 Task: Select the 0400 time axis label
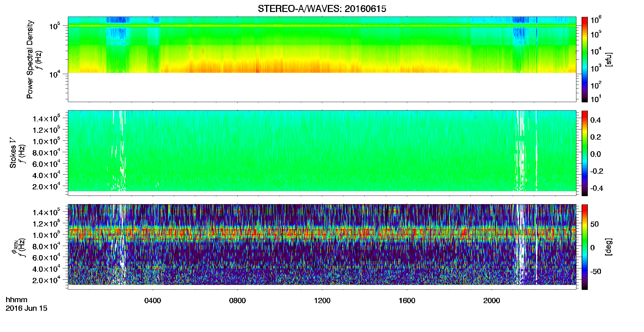(x=153, y=301)
